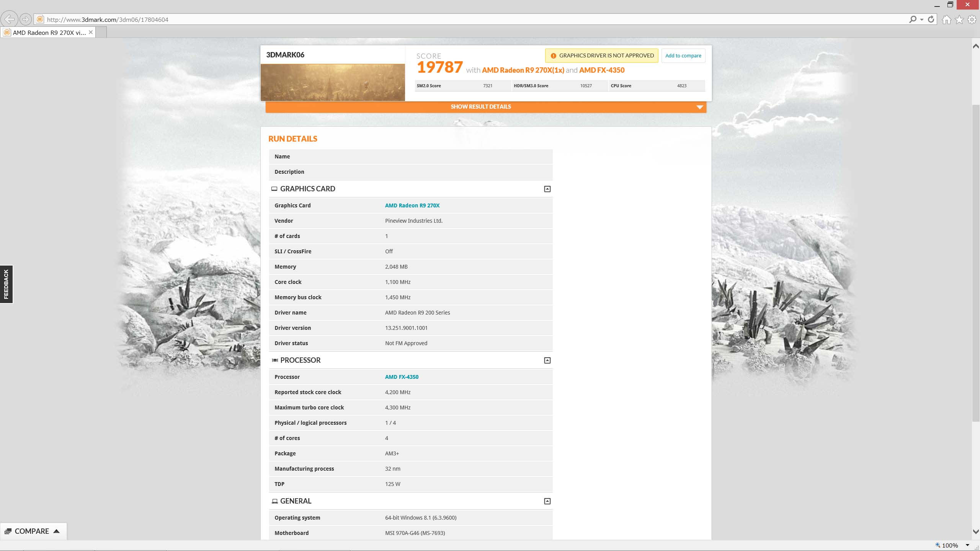Image resolution: width=980 pixels, height=551 pixels.
Task: Open the AMD FX-4350 processor link
Action: click(x=402, y=377)
